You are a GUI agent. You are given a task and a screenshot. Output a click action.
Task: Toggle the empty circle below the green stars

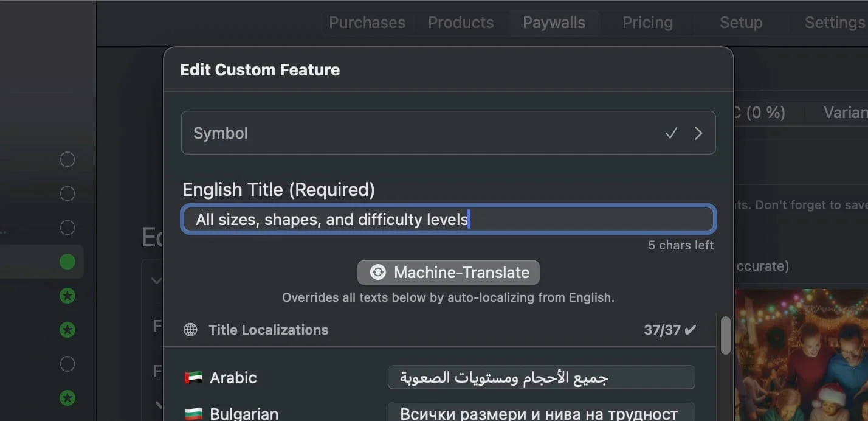(67, 364)
